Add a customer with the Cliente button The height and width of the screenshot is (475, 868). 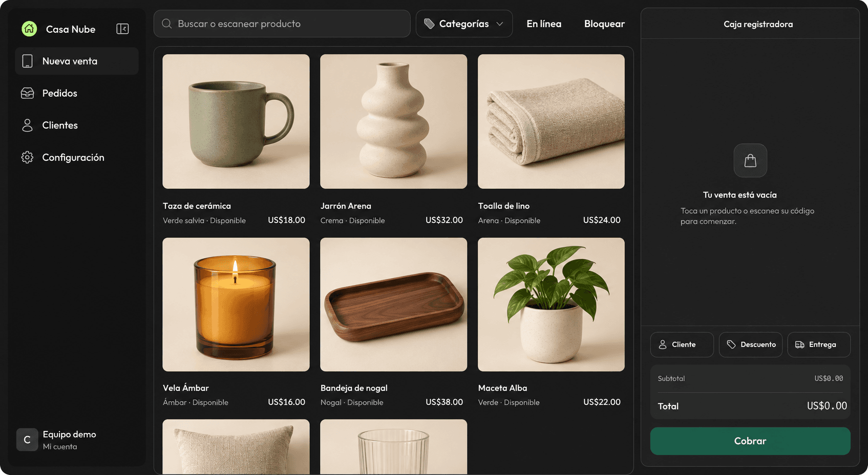pyautogui.click(x=682, y=344)
